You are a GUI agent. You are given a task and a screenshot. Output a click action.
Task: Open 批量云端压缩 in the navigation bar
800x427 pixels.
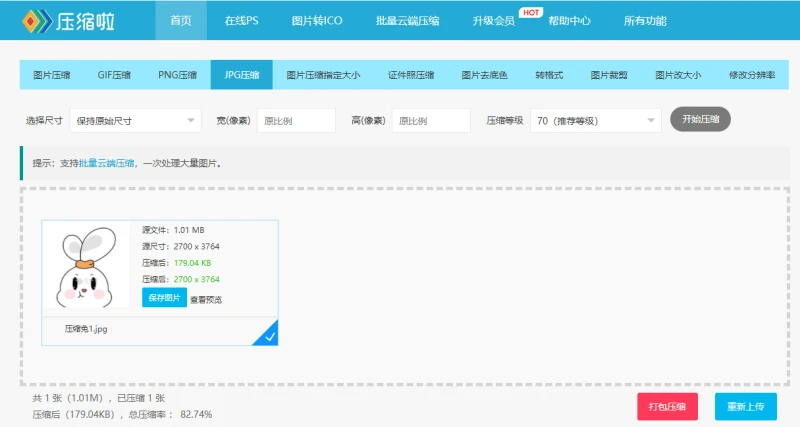[407, 21]
